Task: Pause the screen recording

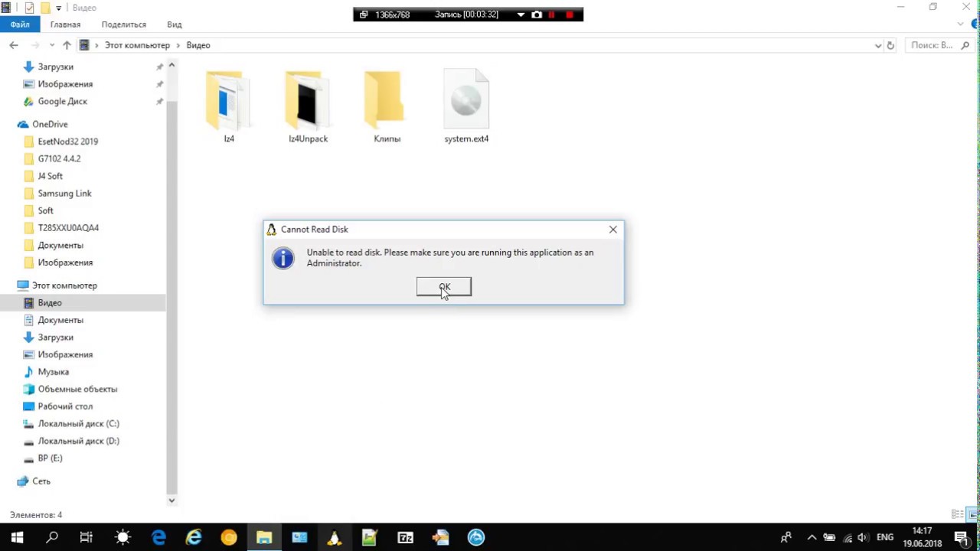Action: [551, 15]
